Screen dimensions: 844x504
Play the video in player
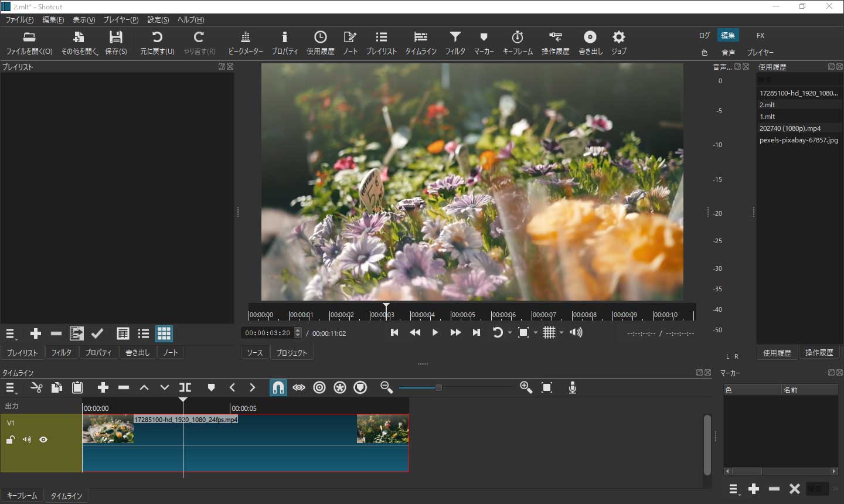point(435,332)
